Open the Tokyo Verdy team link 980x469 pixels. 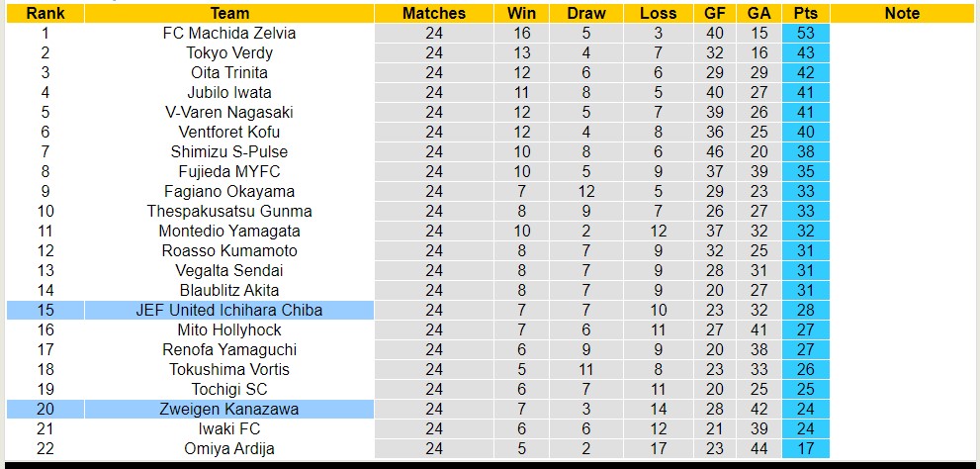229,52
